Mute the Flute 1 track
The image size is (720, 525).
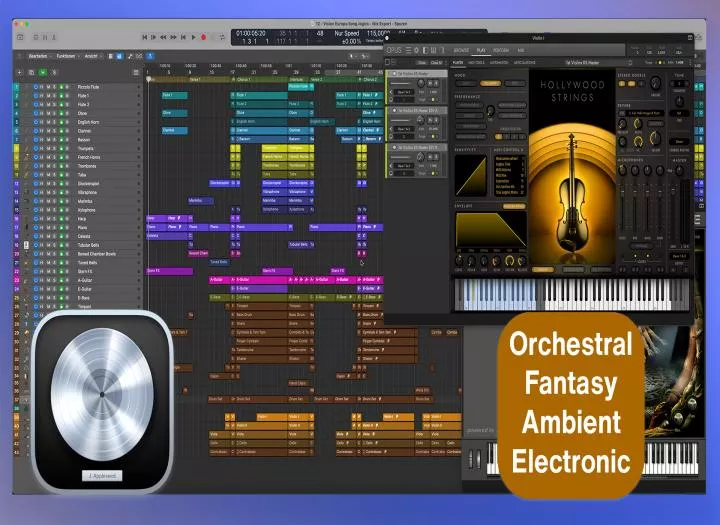pyautogui.click(x=49, y=96)
